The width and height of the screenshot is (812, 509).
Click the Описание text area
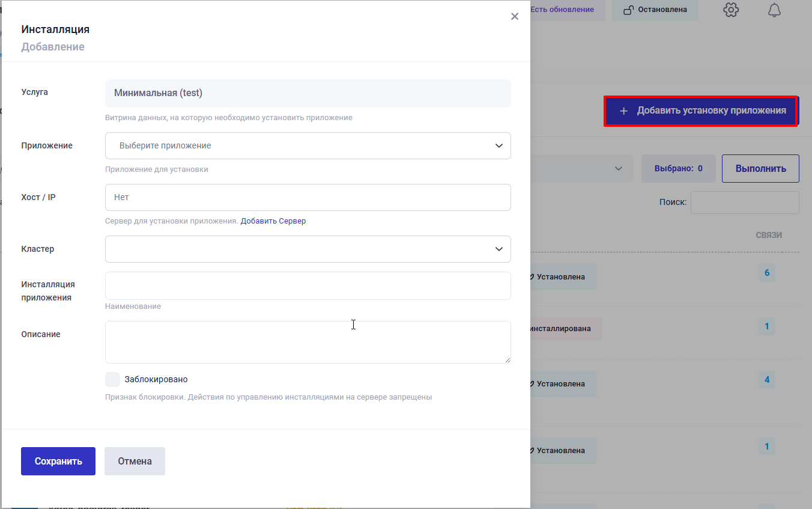[x=308, y=341]
